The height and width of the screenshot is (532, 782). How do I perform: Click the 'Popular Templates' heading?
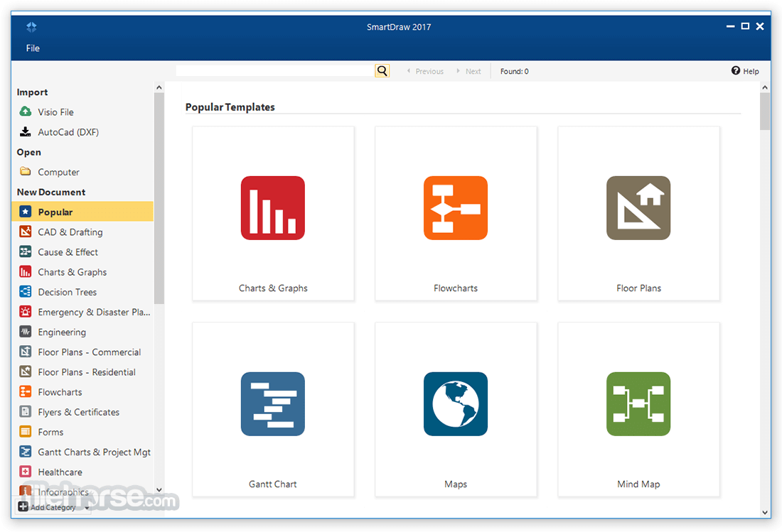tap(230, 107)
